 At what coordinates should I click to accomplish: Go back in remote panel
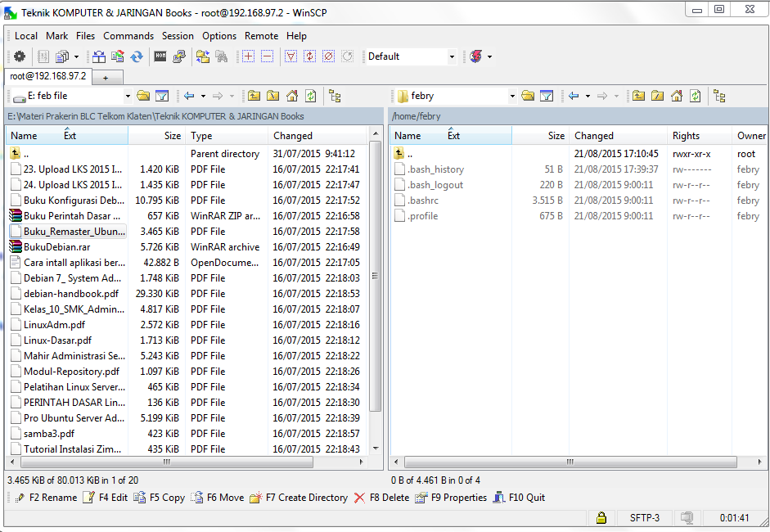574,96
